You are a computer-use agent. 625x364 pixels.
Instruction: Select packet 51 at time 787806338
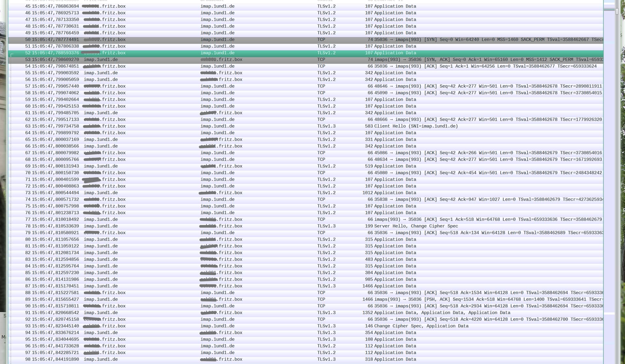(x=306, y=46)
